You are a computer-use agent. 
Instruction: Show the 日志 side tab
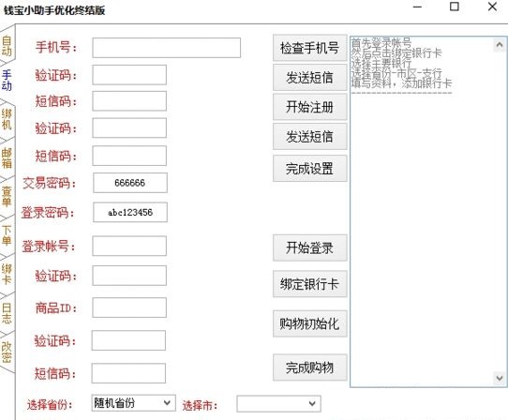7,313
